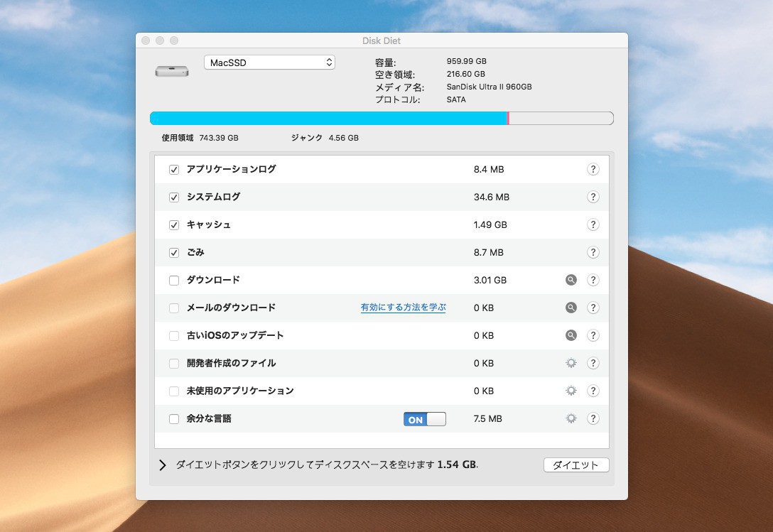Click the Disk Diet window title

pyautogui.click(x=382, y=40)
